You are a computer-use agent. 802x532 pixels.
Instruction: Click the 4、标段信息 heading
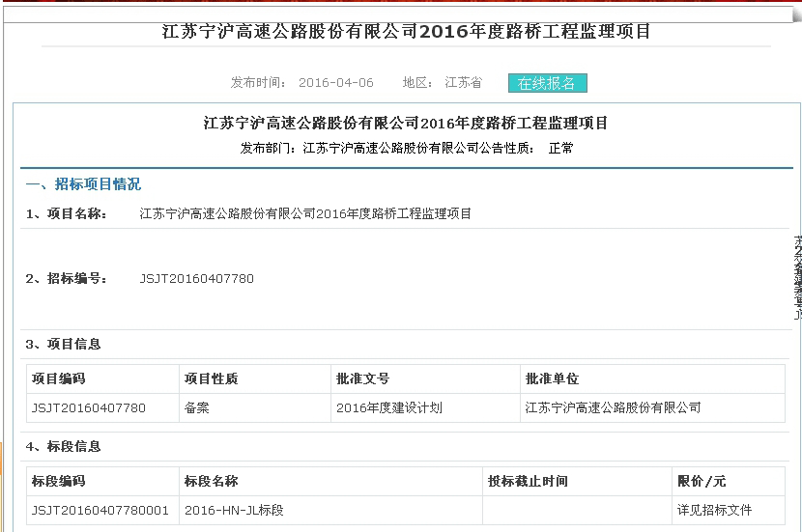(63, 446)
